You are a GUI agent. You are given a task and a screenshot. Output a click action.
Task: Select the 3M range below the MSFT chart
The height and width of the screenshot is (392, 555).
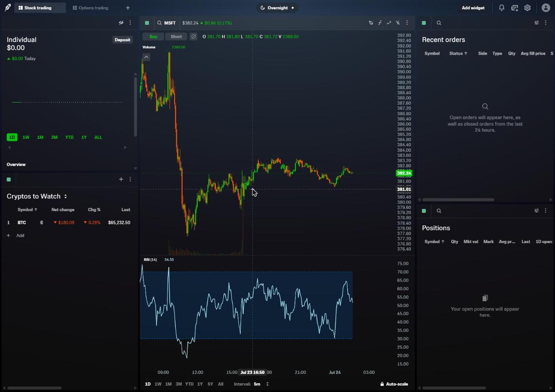[x=179, y=384]
